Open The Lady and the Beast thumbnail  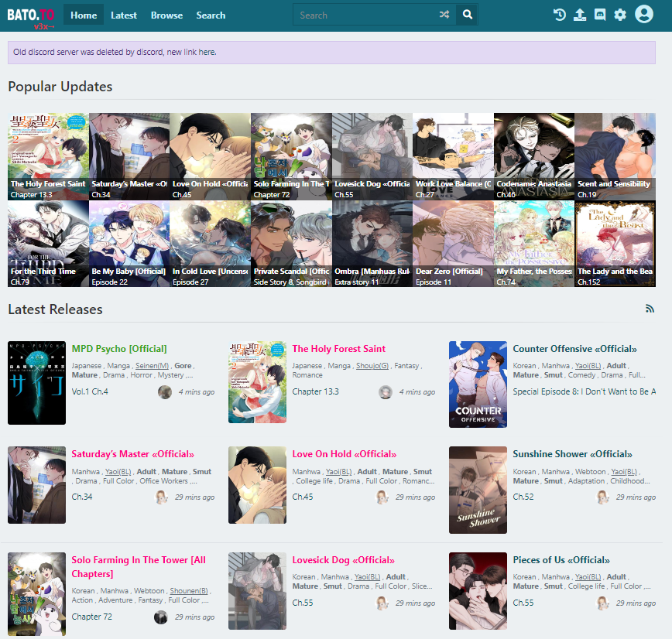615,244
